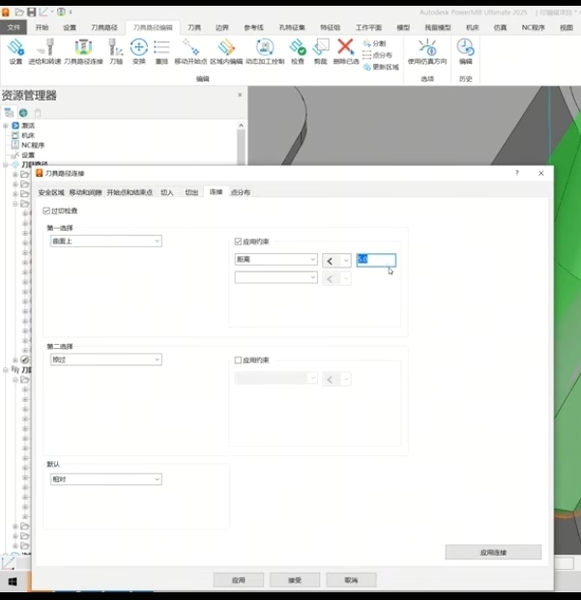Click the 取消 cancel button
This screenshot has height=600, width=581.
[x=351, y=580]
